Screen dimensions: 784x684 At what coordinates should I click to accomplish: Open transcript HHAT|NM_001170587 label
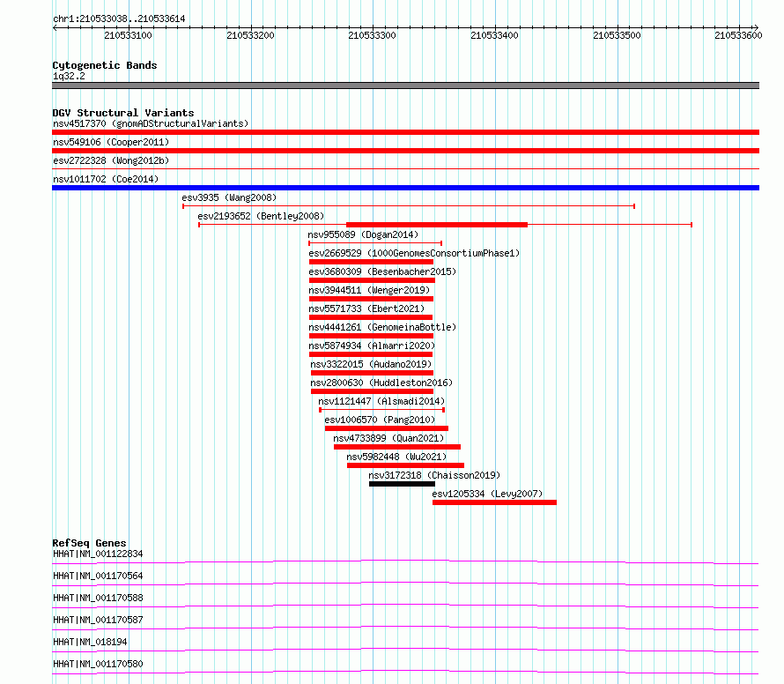tap(98, 620)
